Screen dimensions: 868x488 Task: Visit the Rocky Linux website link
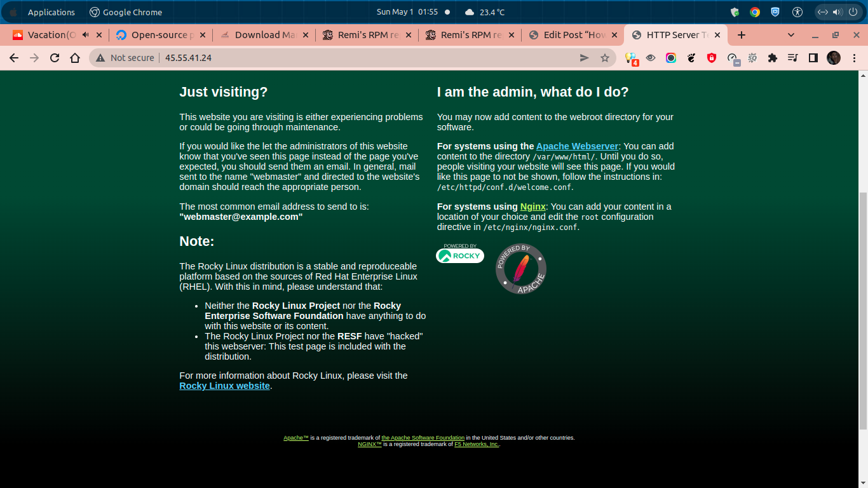coord(224,386)
